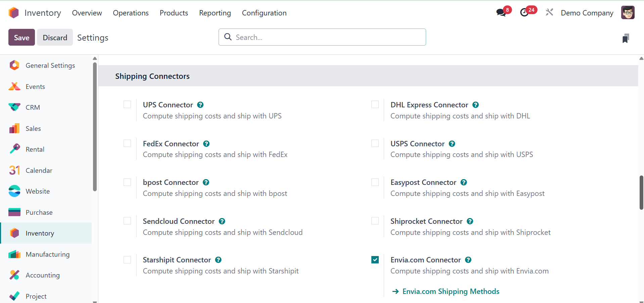Open the Demo Company switcher

587,13
